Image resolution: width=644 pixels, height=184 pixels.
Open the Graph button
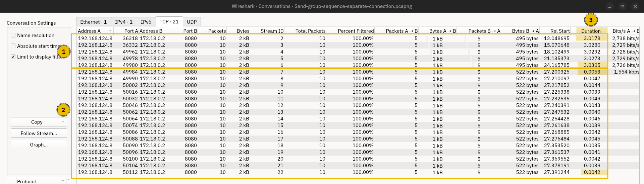pyautogui.click(x=39, y=145)
